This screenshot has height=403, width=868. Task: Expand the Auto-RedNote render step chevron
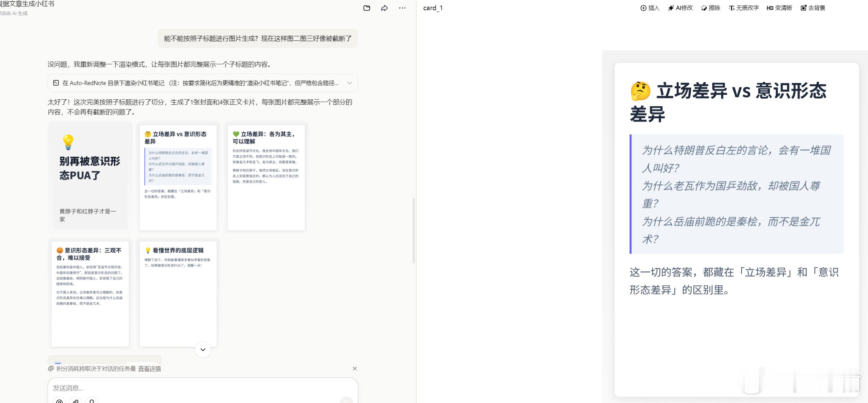349,83
